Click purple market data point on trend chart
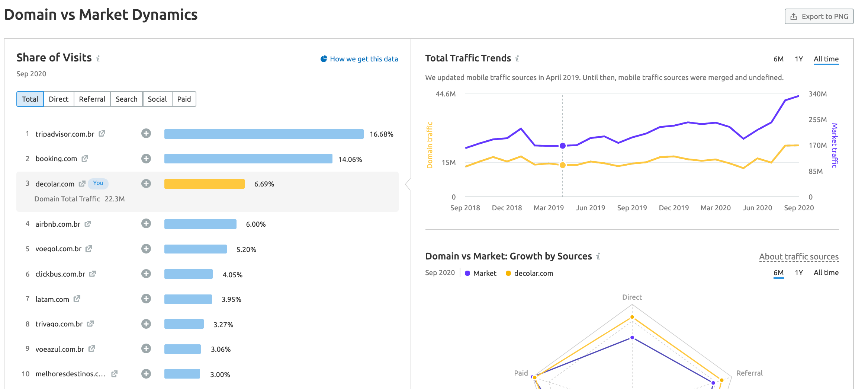This screenshot has height=389, width=868. point(563,146)
